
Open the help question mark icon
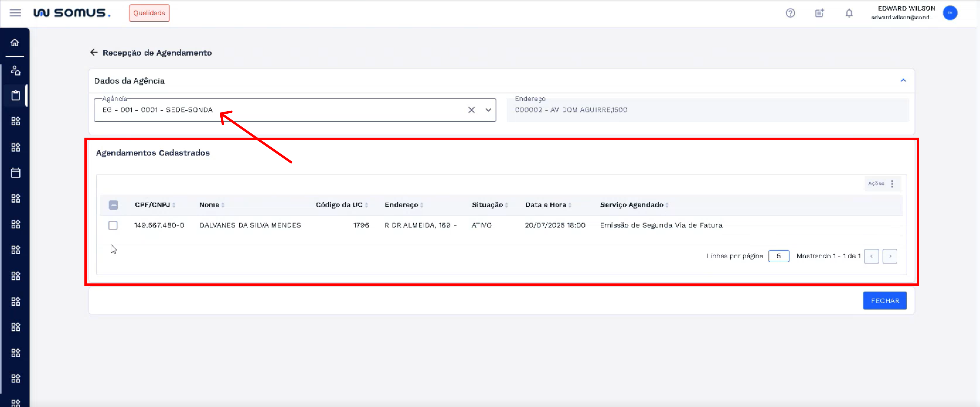pos(790,13)
